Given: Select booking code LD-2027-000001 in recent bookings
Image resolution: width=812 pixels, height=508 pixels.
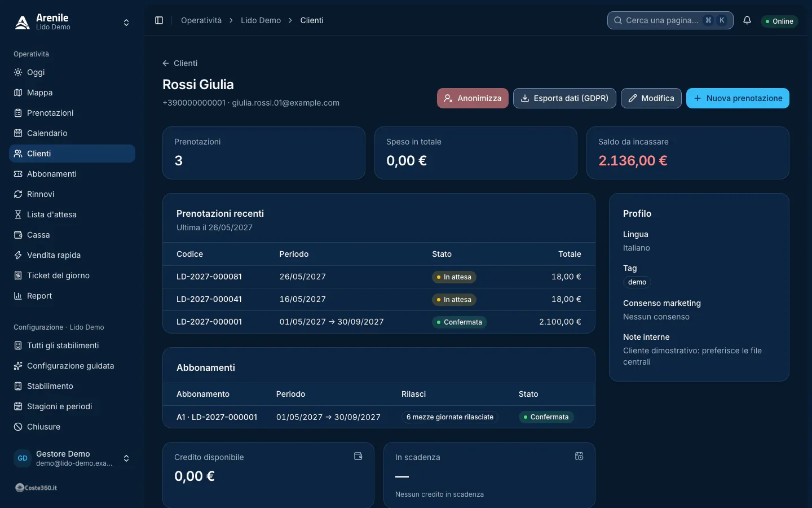Looking at the screenshot, I should pos(209,322).
